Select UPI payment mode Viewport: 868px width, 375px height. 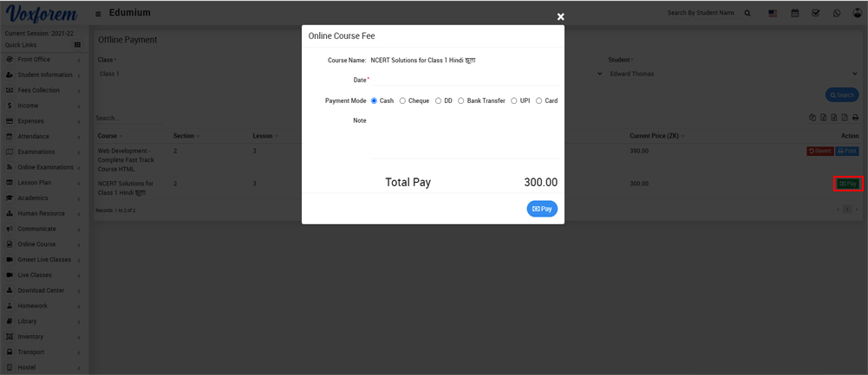point(514,100)
